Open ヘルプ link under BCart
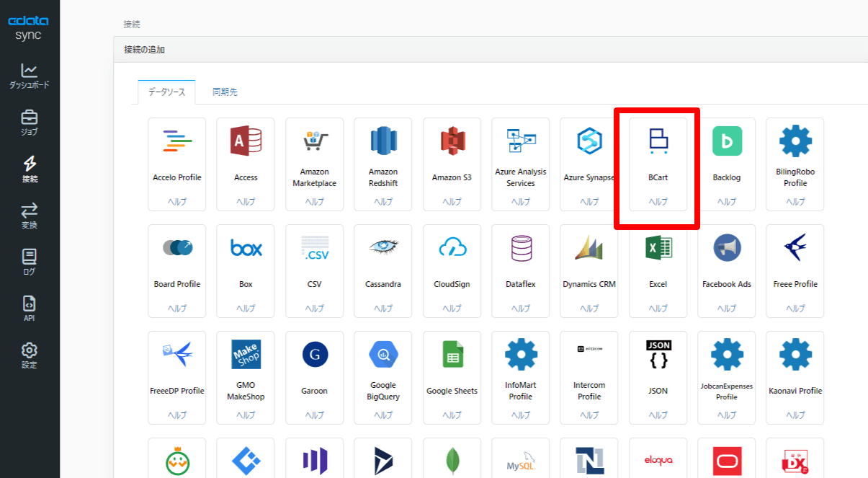The width and height of the screenshot is (868, 478). [x=658, y=202]
